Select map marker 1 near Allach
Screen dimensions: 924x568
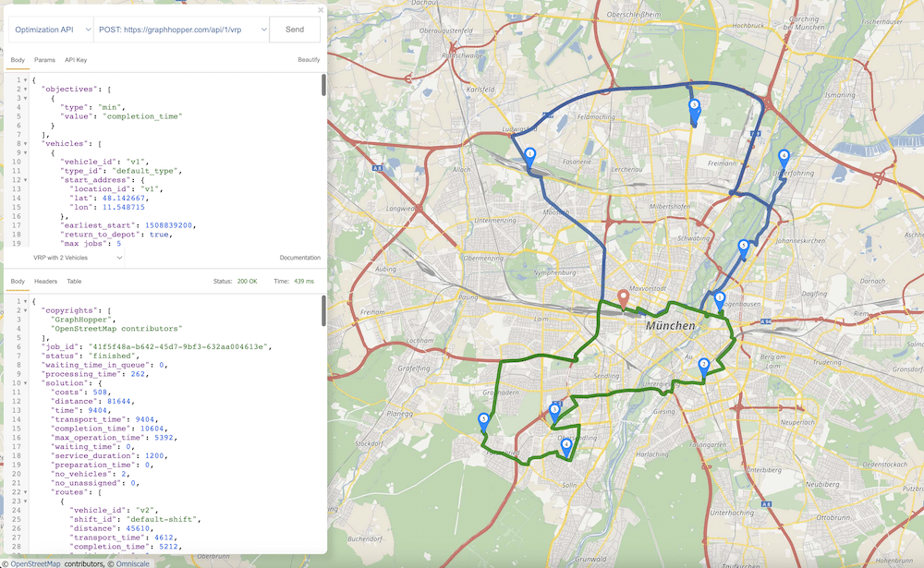(529, 157)
